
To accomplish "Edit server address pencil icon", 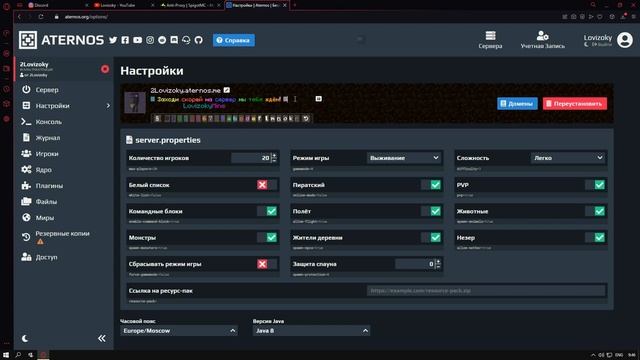I will click(227, 90).
